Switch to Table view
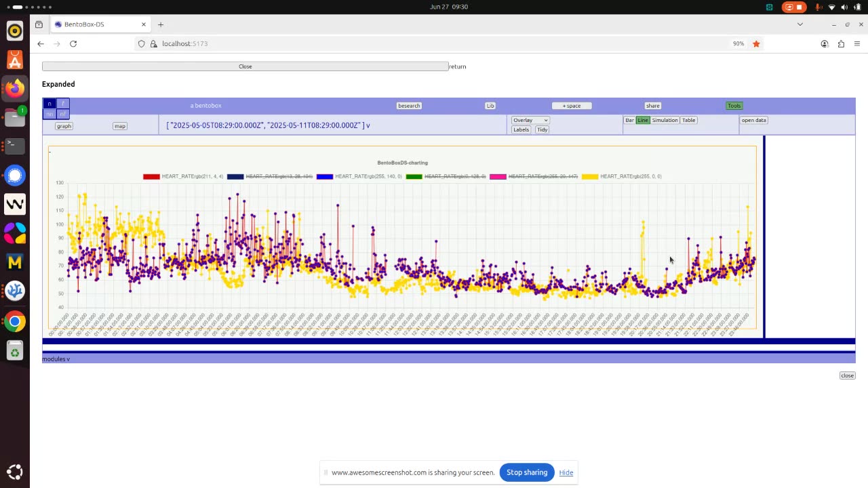The image size is (868, 488). point(688,120)
